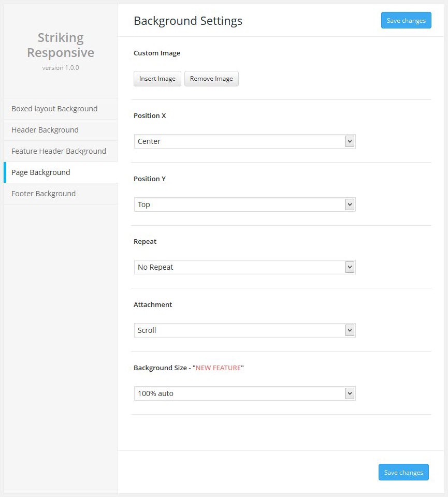
Task: Open the Boxed layout Background tab
Action: pyautogui.click(x=54, y=109)
